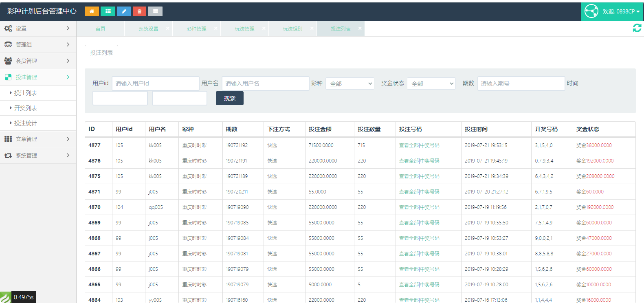This screenshot has height=303, width=644.
Task: Open the 0898CP user account menu
Action: click(x=612, y=11)
